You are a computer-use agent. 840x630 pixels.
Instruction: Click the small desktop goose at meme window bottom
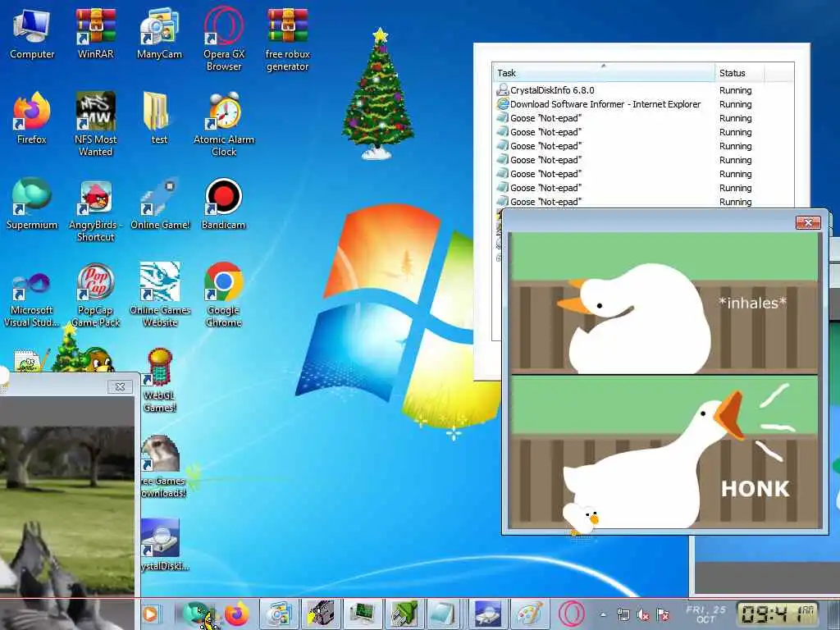pos(582,518)
